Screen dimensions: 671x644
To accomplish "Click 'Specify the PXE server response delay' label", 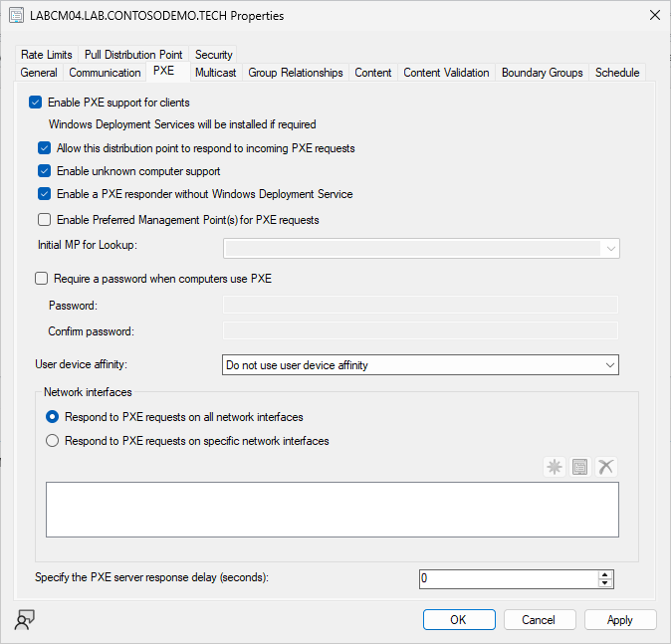I will tap(151, 577).
